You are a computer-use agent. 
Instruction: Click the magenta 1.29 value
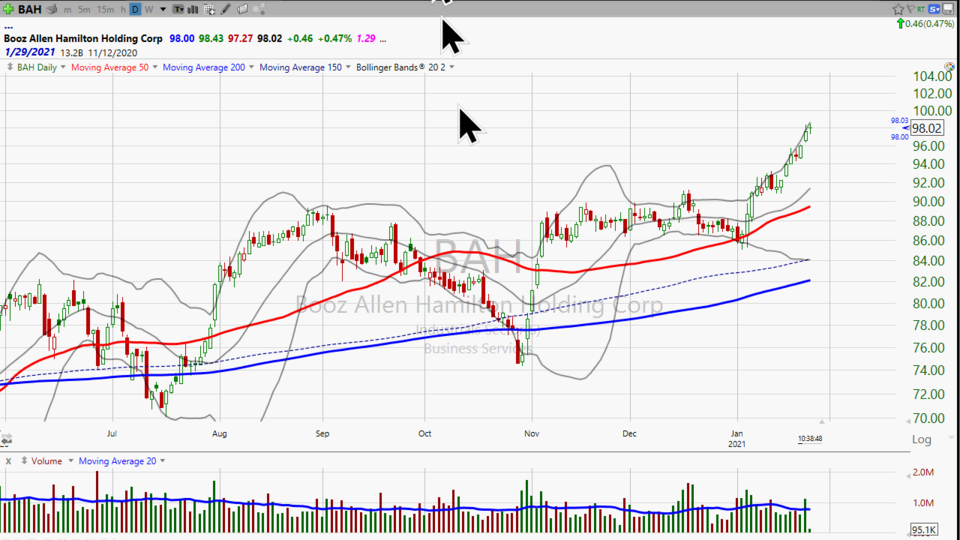[366, 39]
